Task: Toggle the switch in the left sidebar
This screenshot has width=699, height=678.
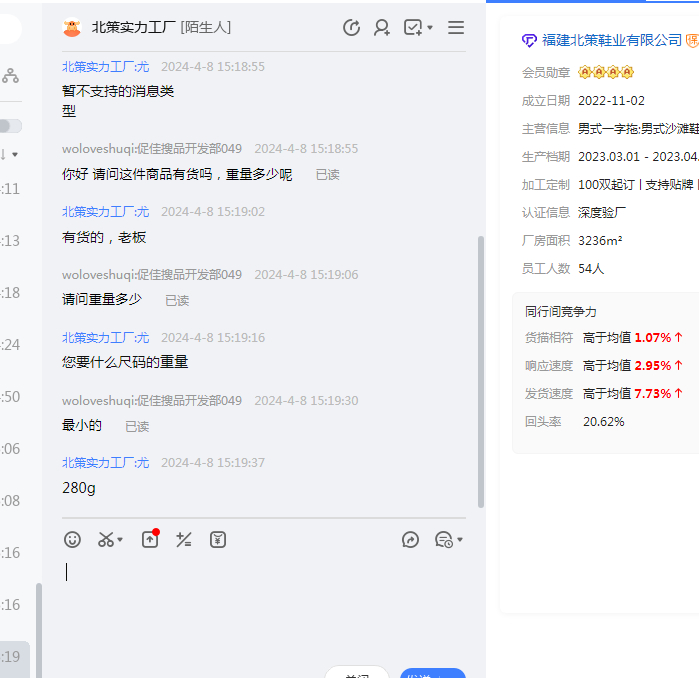Action: [x=10, y=126]
